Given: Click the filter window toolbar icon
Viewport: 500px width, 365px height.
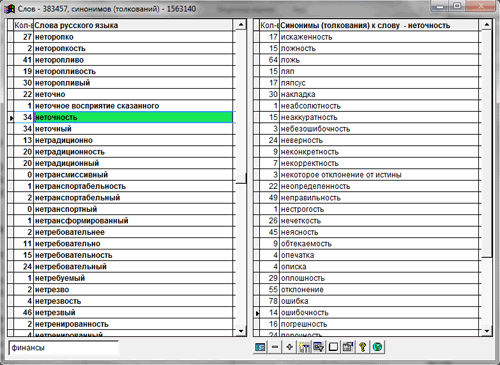Looking at the screenshot, I should click(x=319, y=347).
